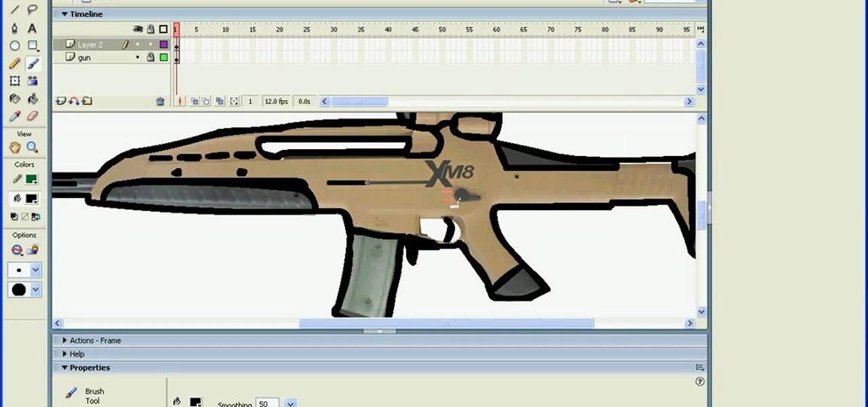Screen dimensions: 868x407
Task: Collapse the Properties panel header
Action: (64, 367)
